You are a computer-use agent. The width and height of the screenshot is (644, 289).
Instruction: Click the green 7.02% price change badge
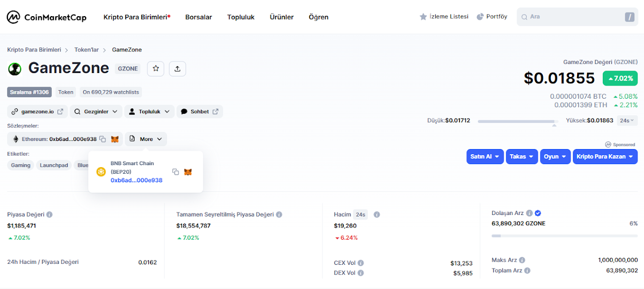620,79
